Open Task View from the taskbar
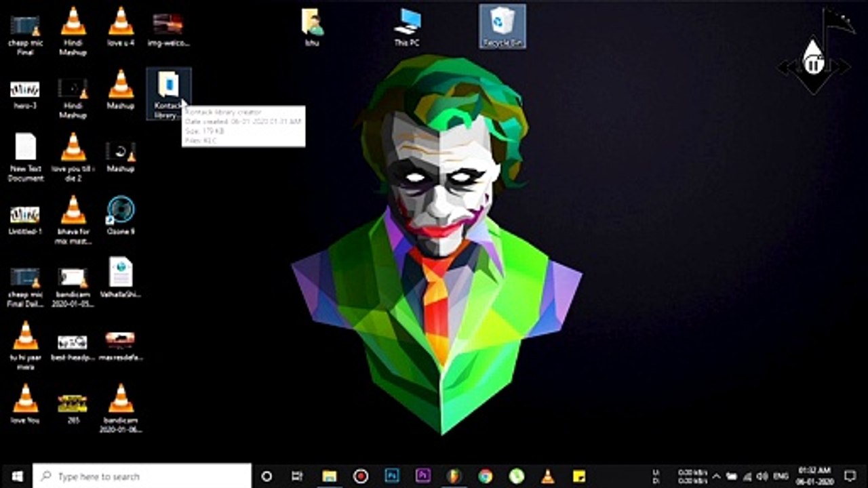This screenshot has height=488, width=868. point(297,476)
